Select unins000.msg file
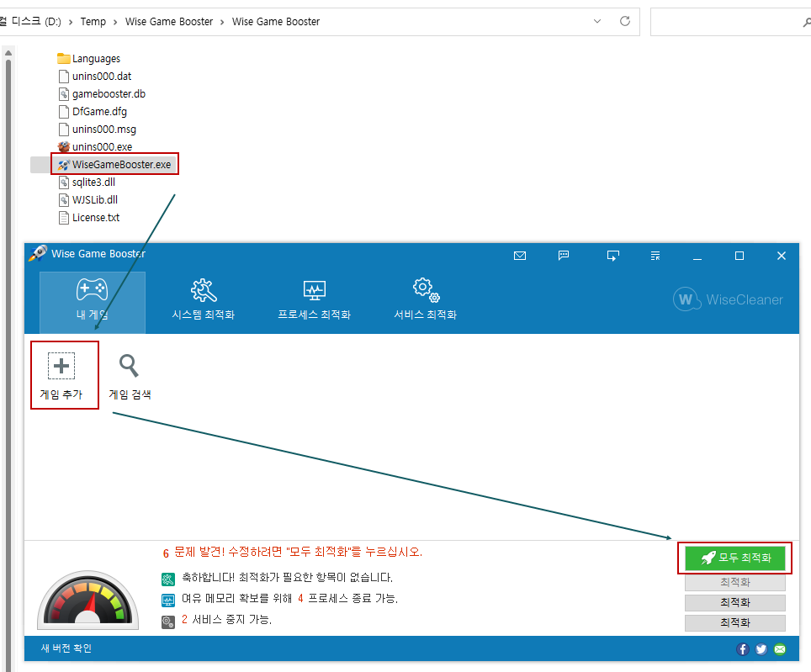Viewport: 811px width, 672px height. [98, 130]
